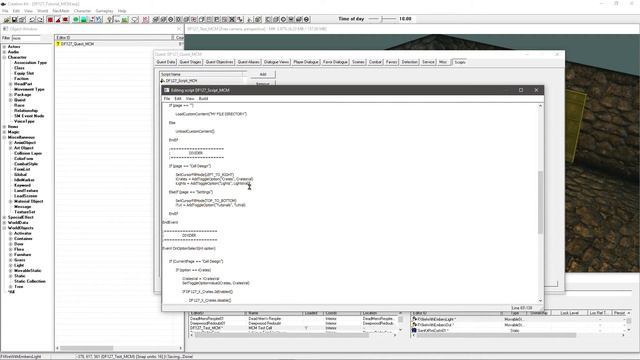Select the MovableStatic tree item

(x=28, y=271)
